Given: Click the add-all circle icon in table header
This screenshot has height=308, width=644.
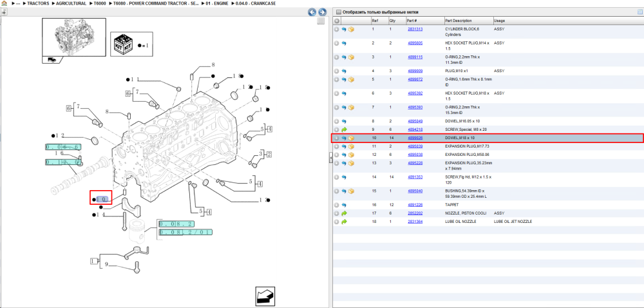Looking at the screenshot, I should [337, 21].
